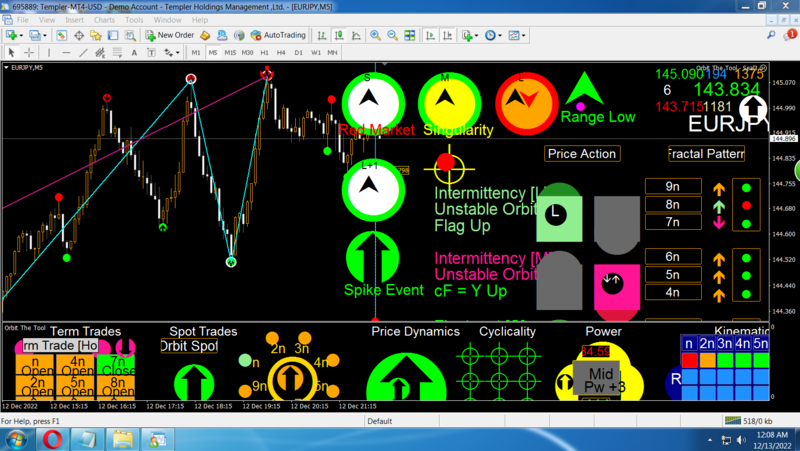The image size is (800, 451).
Task: Switch to H4 timeframe
Action: (x=281, y=53)
